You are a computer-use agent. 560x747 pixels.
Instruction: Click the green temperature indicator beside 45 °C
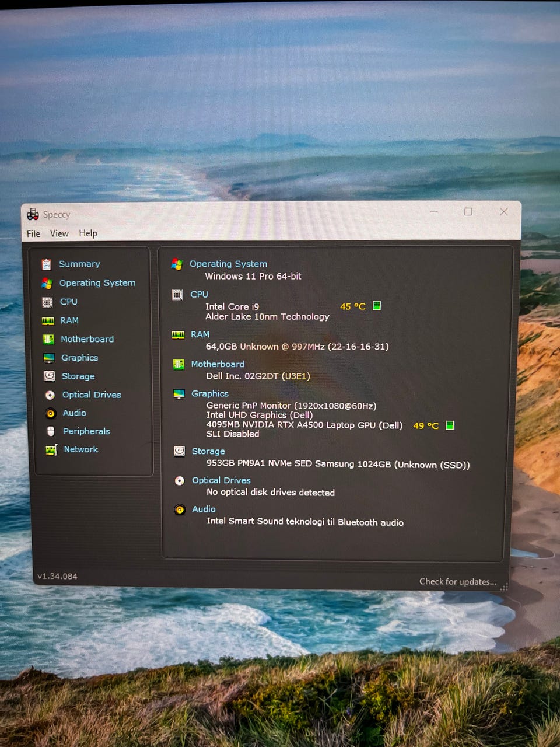(x=377, y=306)
